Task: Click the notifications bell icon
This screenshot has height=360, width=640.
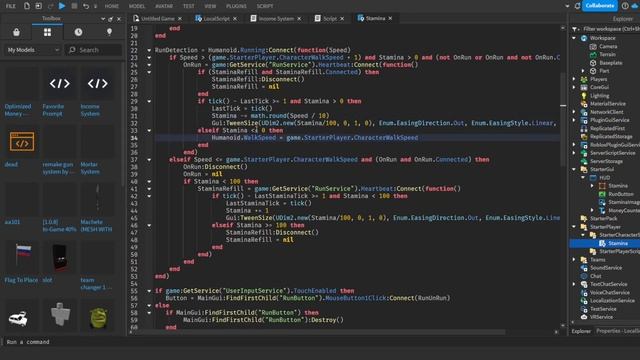Action: [x=577, y=6]
